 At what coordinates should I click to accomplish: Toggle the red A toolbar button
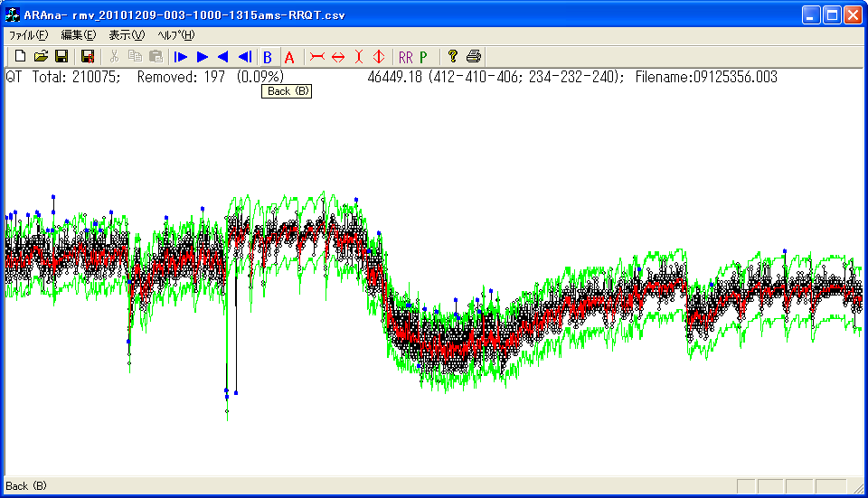coord(289,57)
